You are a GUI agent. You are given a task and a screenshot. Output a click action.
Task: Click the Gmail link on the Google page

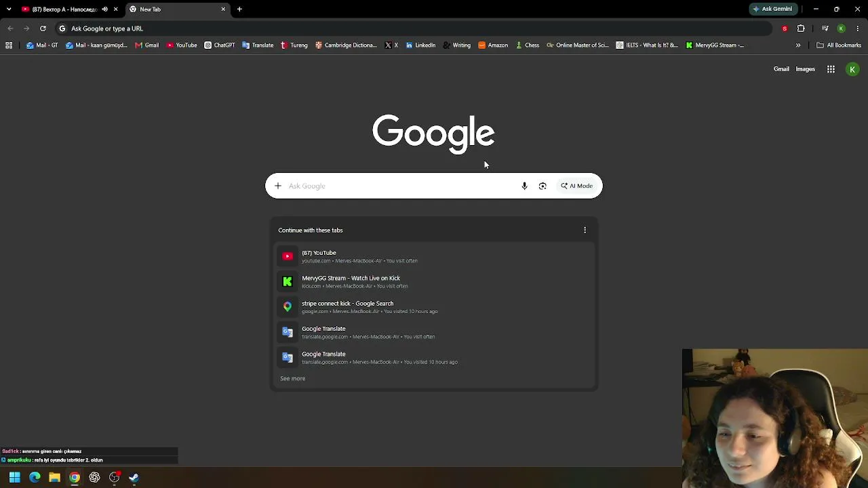[x=781, y=69]
